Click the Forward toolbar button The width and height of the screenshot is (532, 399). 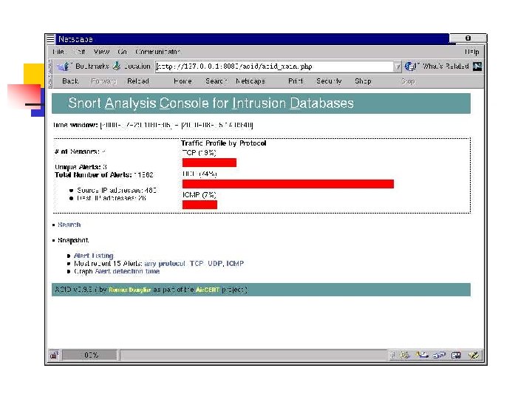click(104, 81)
